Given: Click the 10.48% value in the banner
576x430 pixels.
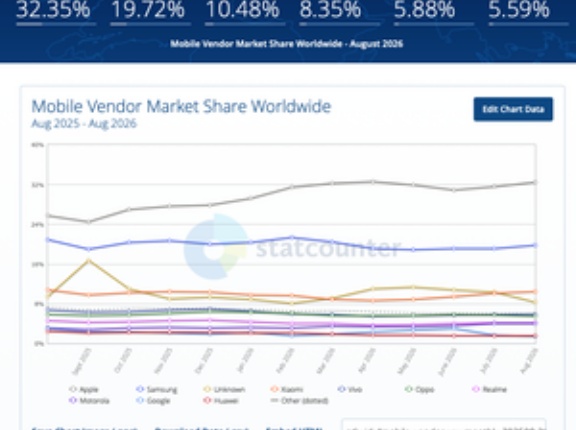Looking at the screenshot, I should pyautogui.click(x=242, y=9).
